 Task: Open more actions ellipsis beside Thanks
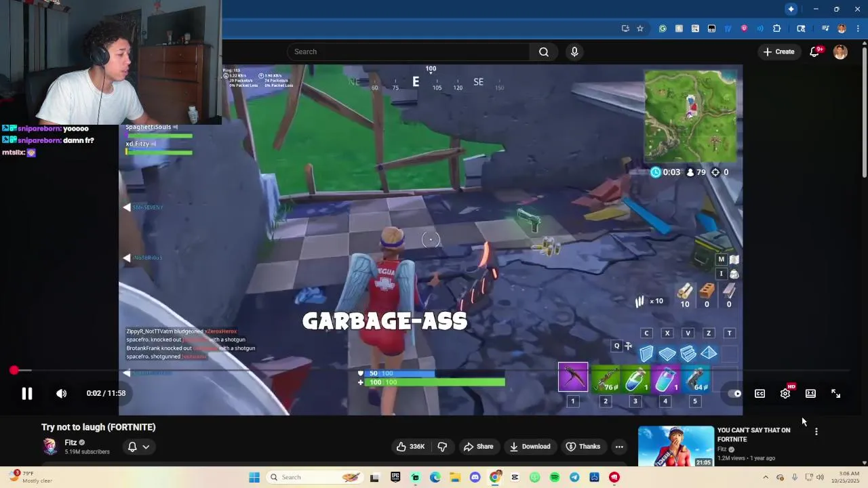tap(619, 446)
